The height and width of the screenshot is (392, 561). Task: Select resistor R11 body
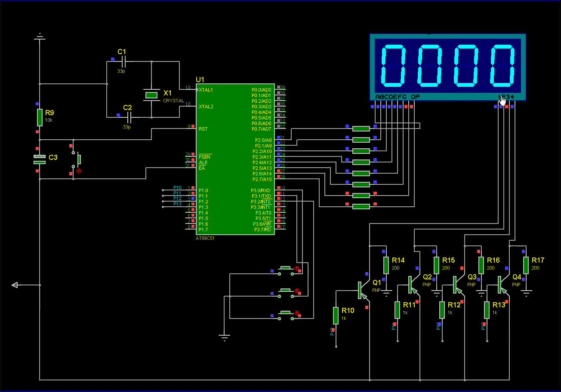point(398,310)
